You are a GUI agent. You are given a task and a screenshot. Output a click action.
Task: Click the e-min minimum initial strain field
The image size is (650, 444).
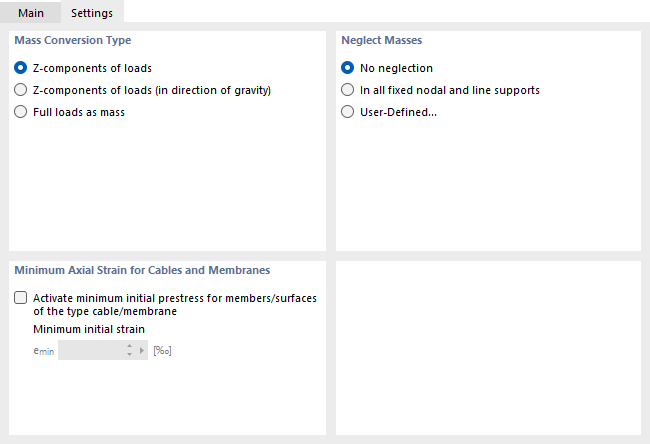(x=90, y=350)
